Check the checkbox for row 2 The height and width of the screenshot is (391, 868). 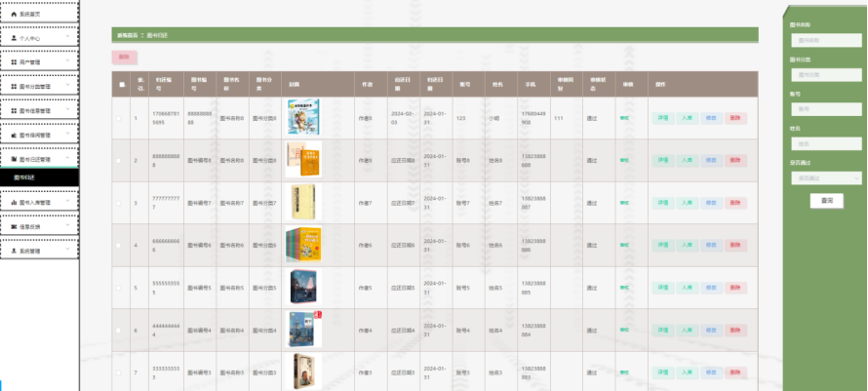pyautogui.click(x=118, y=161)
